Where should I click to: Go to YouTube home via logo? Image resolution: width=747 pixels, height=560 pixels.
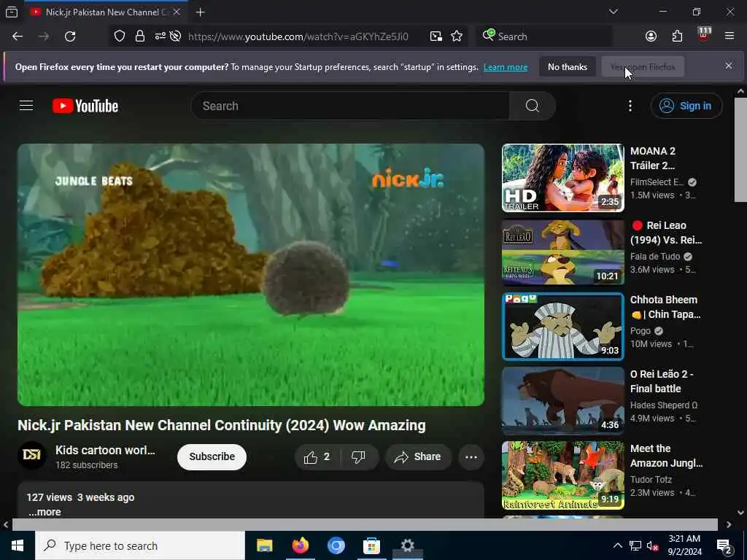point(85,106)
